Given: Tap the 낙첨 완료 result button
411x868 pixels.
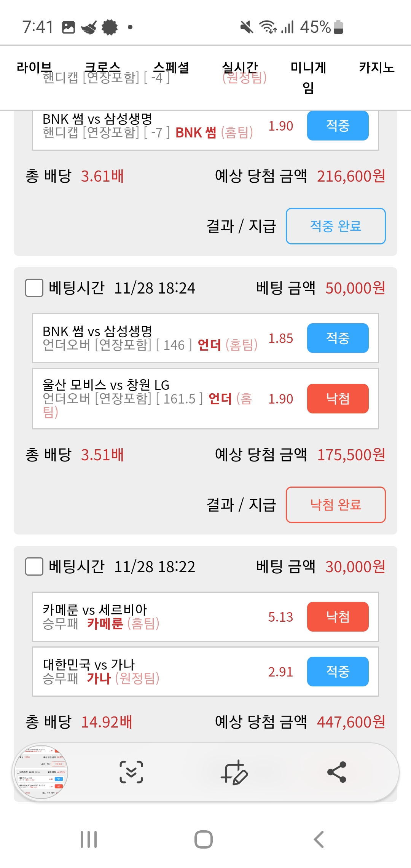Looking at the screenshot, I should click(x=336, y=505).
